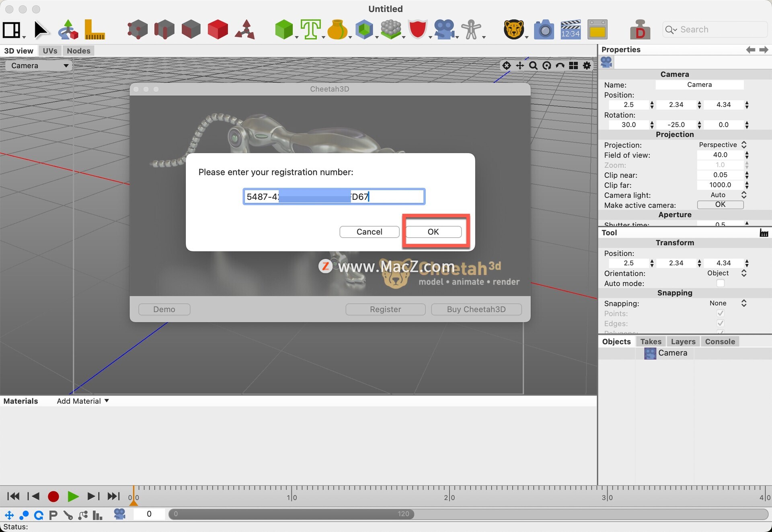Image resolution: width=772 pixels, height=532 pixels.
Task: Open the Takes tab
Action: click(651, 341)
